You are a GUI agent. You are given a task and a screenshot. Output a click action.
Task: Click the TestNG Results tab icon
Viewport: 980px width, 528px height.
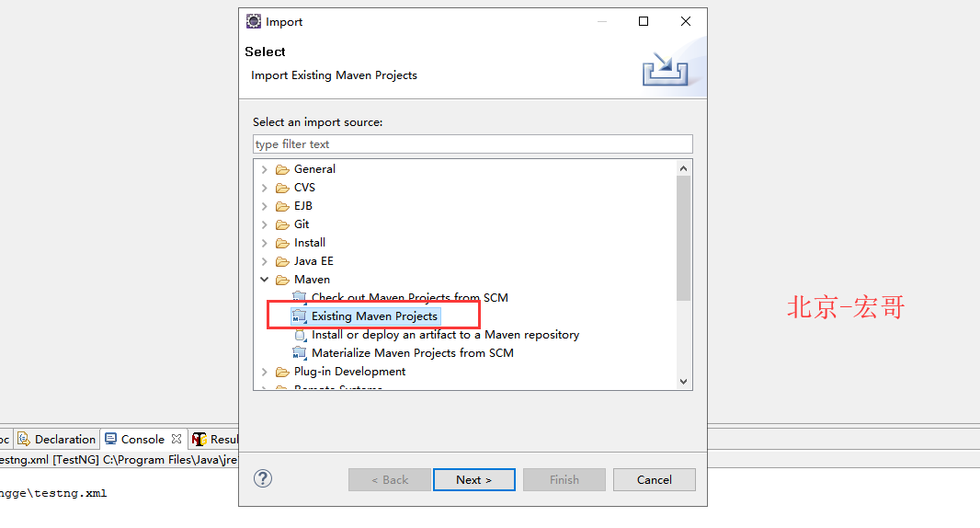coord(199,439)
